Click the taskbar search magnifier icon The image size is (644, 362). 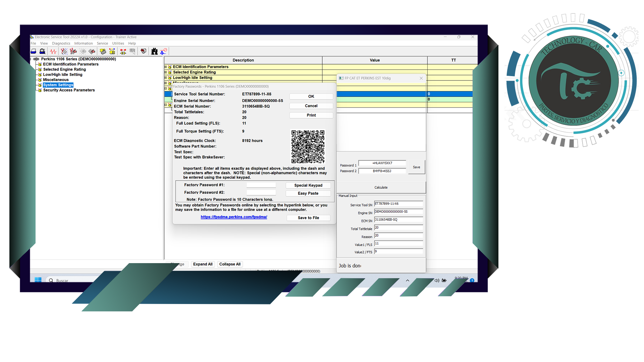[x=51, y=280]
